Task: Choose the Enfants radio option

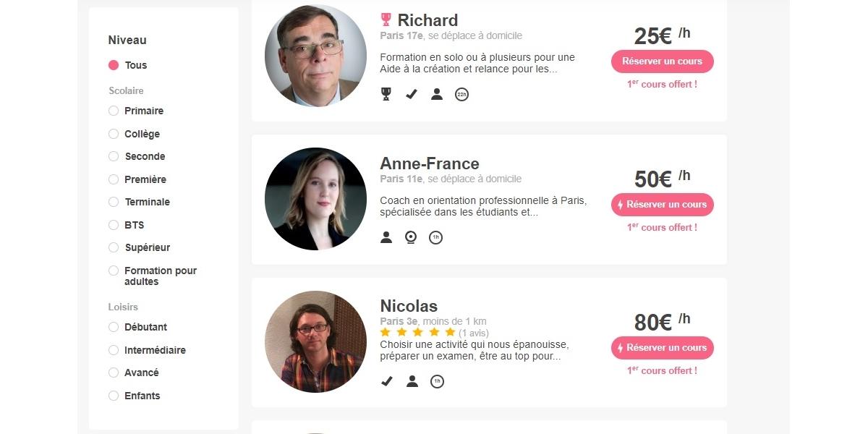Action: (x=114, y=396)
